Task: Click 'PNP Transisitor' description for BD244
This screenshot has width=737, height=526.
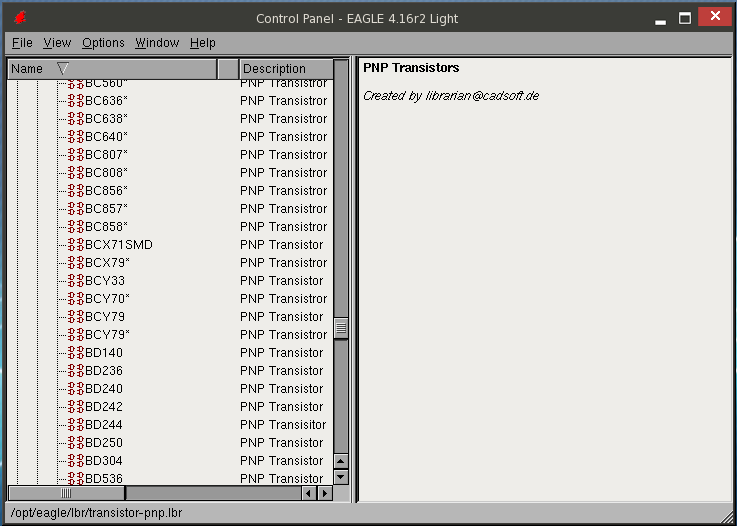Action: click(283, 425)
